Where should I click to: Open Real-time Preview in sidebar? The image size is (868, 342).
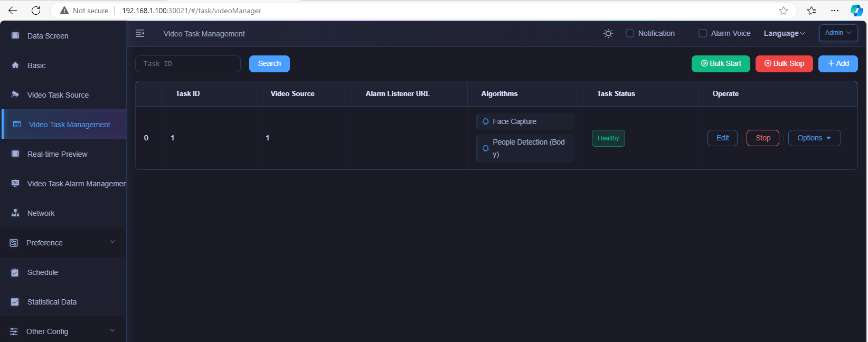tap(57, 154)
